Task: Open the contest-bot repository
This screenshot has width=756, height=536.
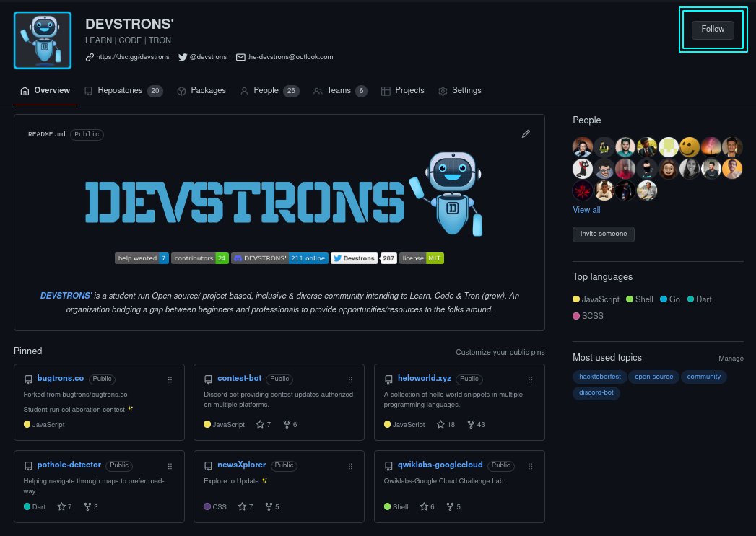Action: (x=239, y=379)
